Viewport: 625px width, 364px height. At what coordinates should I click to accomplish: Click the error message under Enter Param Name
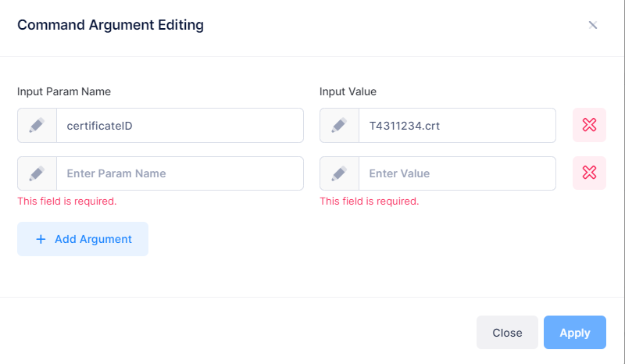67,201
